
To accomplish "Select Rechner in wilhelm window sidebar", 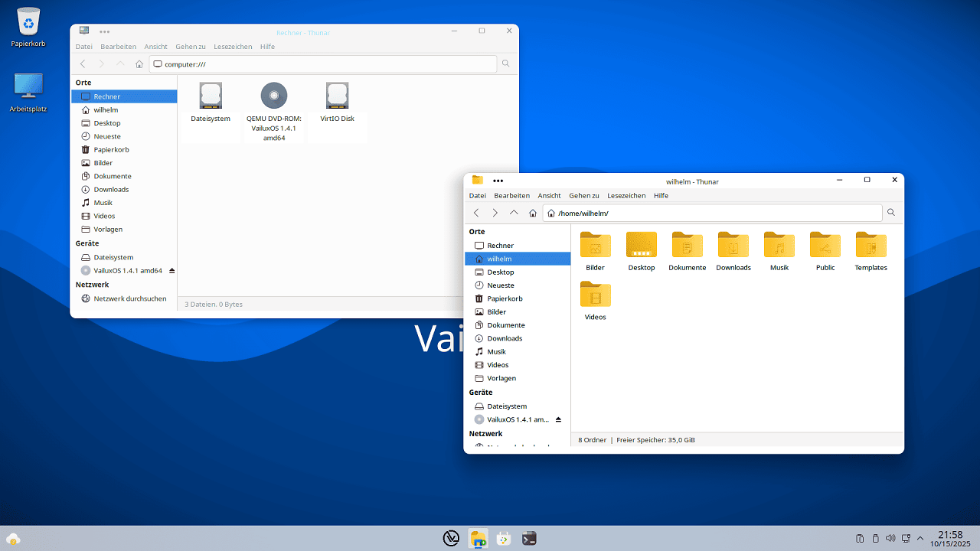I will pos(518,246).
